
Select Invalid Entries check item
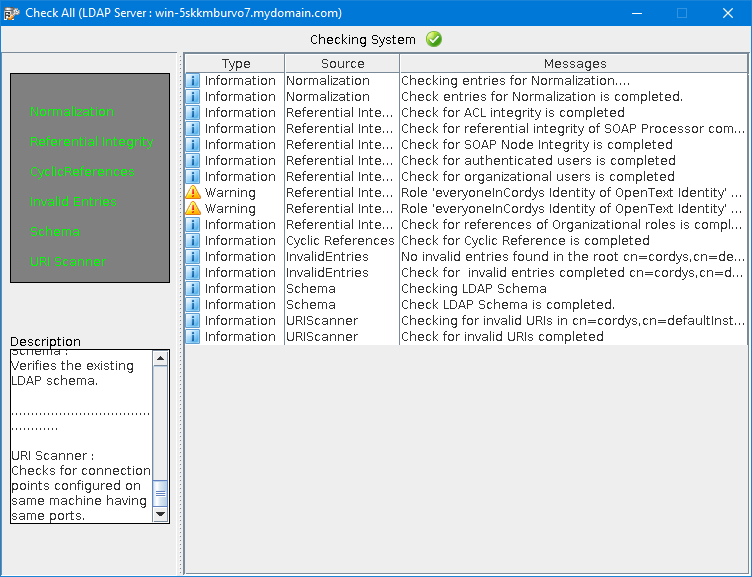point(73,201)
